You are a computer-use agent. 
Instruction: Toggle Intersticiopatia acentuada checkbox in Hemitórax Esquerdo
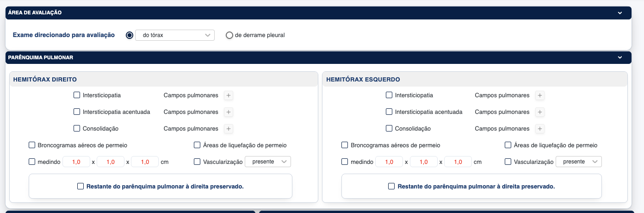point(389,112)
